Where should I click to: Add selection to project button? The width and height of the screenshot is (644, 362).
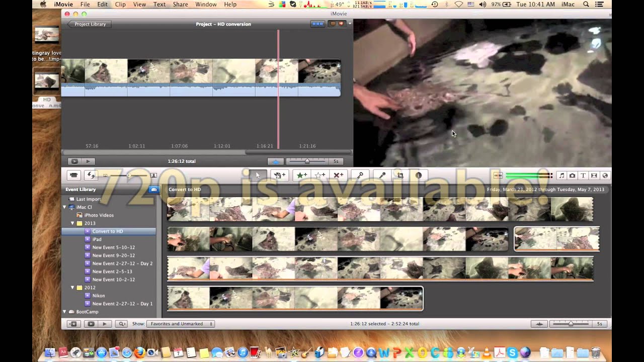tap(279, 175)
